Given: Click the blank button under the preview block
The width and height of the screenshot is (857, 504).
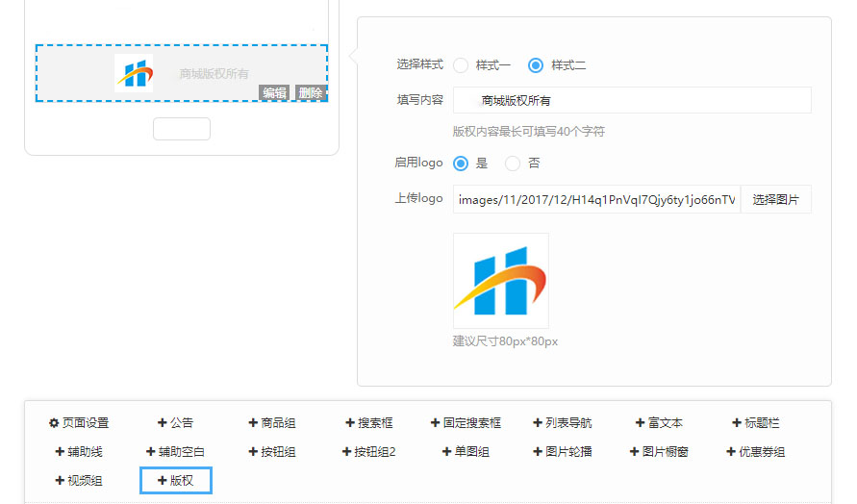Looking at the screenshot, I should point(182,129).
